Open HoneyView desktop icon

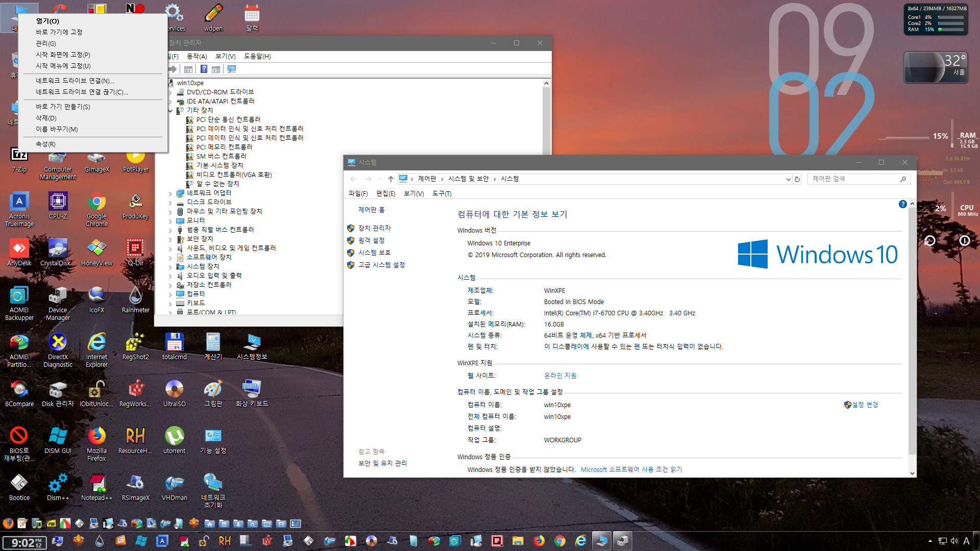96,253
